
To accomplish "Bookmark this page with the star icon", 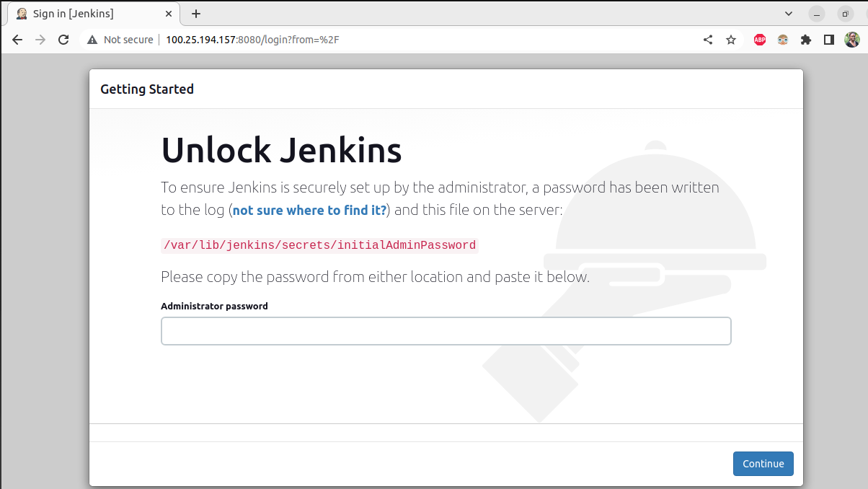I will coord(731,40).
